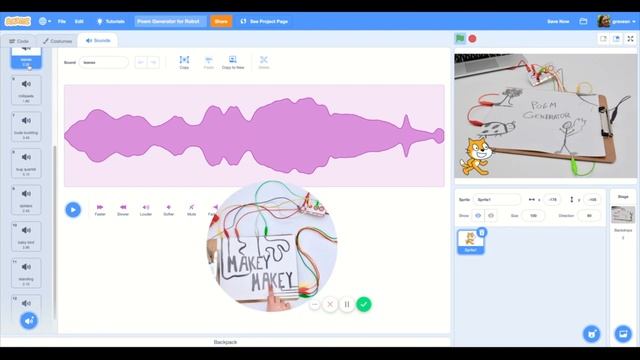Select sound number 7 in the list
The height and width of the screenshot is (360, 640).
coord(26,127)
